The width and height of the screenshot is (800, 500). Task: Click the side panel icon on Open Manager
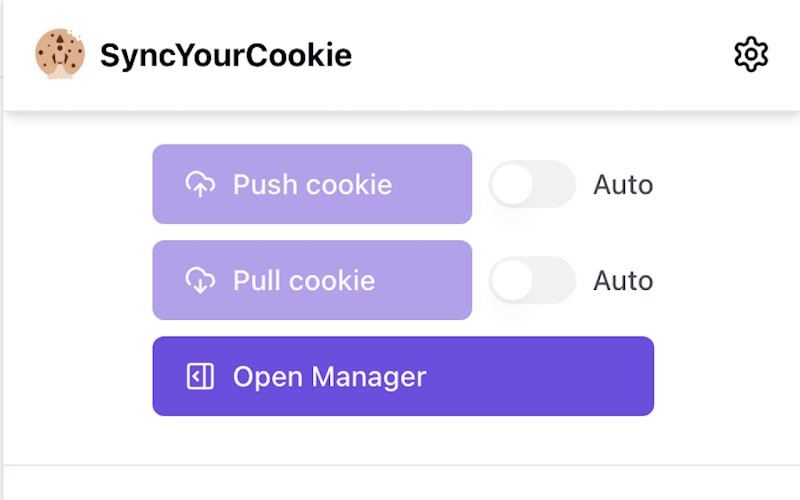(201, 377)
